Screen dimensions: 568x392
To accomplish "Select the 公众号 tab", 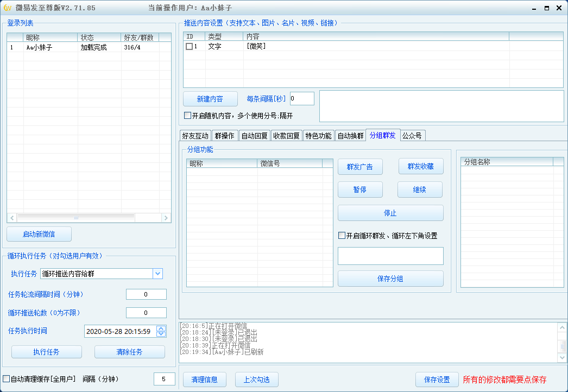I will pyautogui.click(x=412, y=136).
